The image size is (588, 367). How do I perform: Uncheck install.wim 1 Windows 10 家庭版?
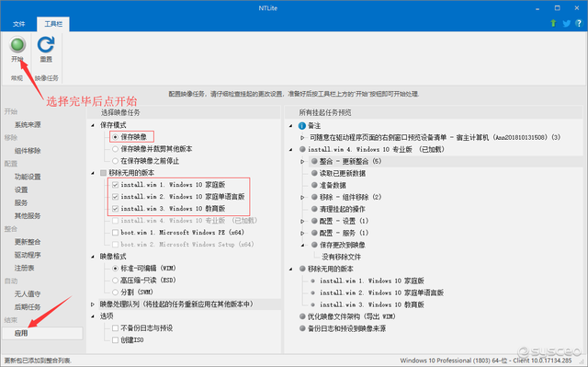coord(116,185)
